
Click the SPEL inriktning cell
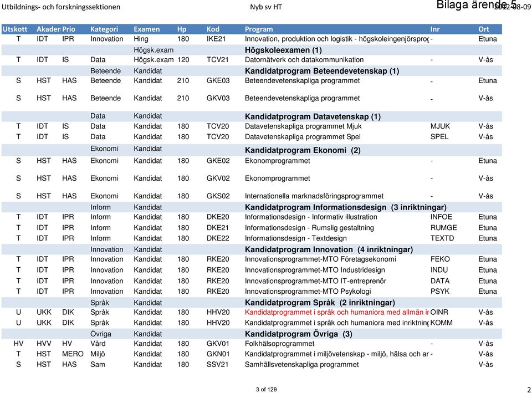point(439,137)
